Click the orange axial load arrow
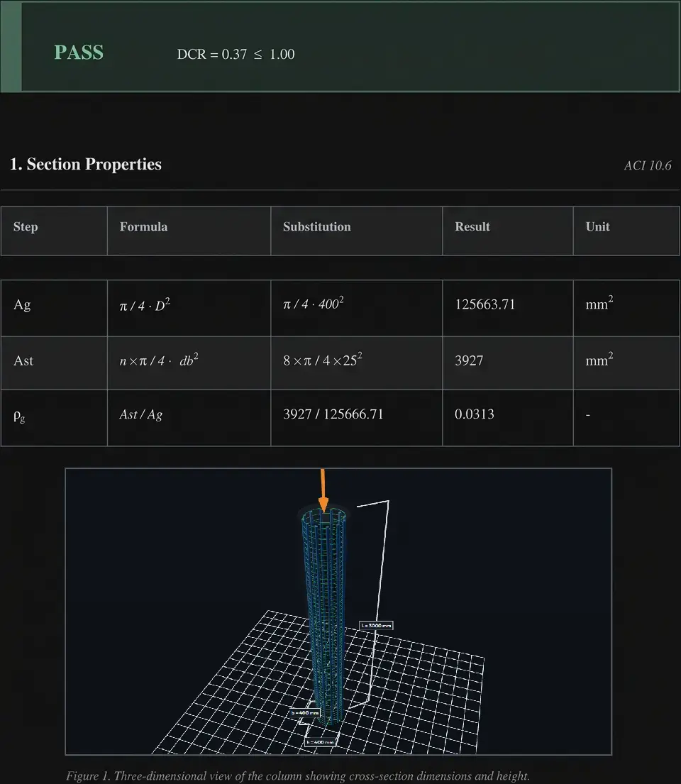 (x=323, y=490)
